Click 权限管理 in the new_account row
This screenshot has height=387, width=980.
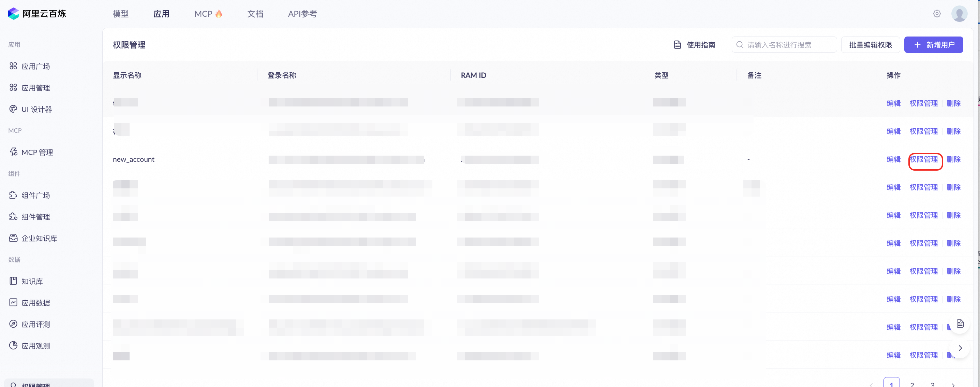(x=924, y=159)
